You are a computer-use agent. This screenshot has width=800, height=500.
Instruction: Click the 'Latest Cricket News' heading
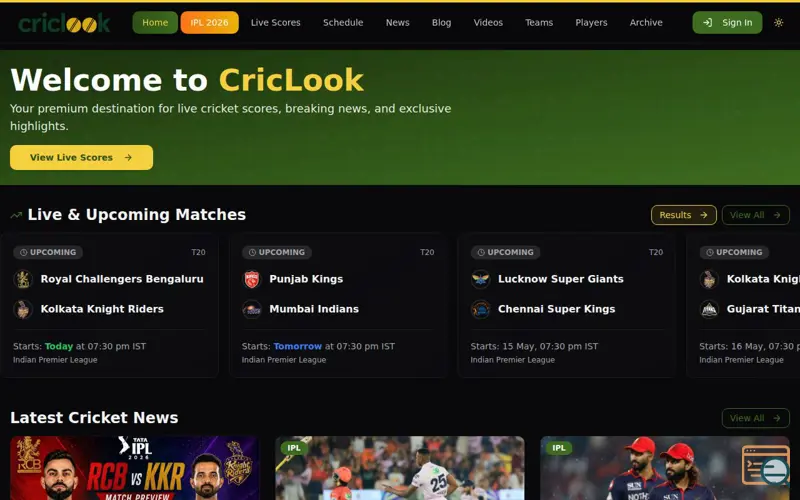[x=94, y=418]
